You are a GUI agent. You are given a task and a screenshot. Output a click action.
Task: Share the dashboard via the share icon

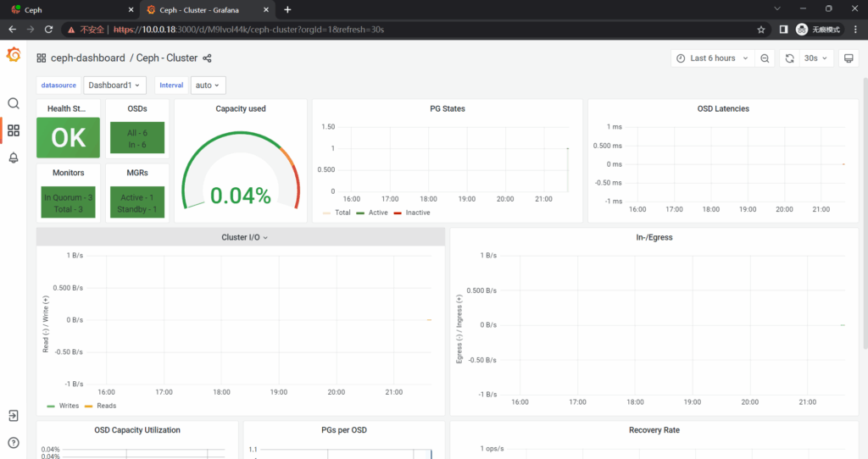207,58
